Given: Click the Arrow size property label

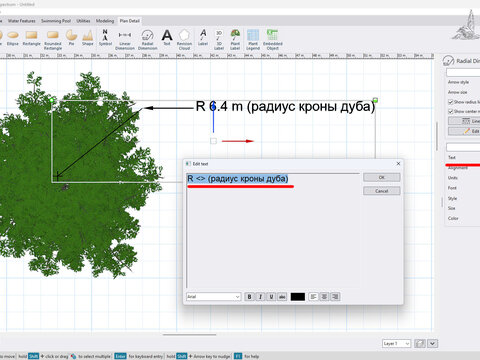Looking at the screenshot, I should click(x=457, y=92).
